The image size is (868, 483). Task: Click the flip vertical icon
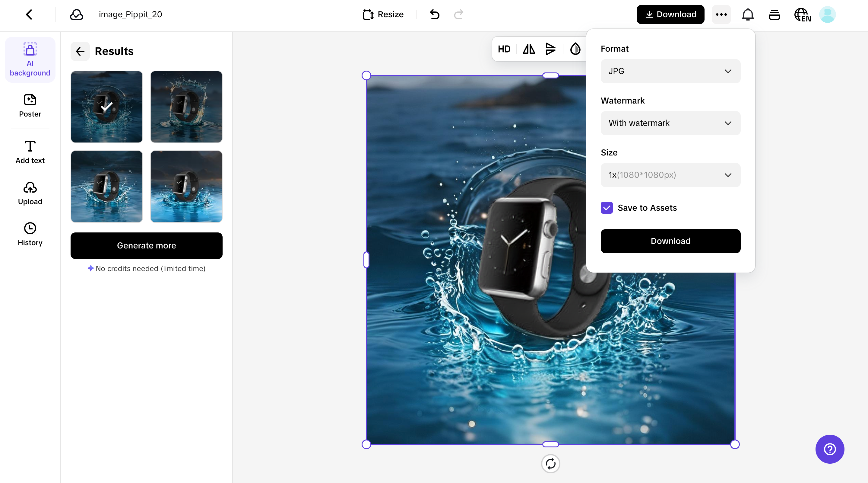point(551,49)
